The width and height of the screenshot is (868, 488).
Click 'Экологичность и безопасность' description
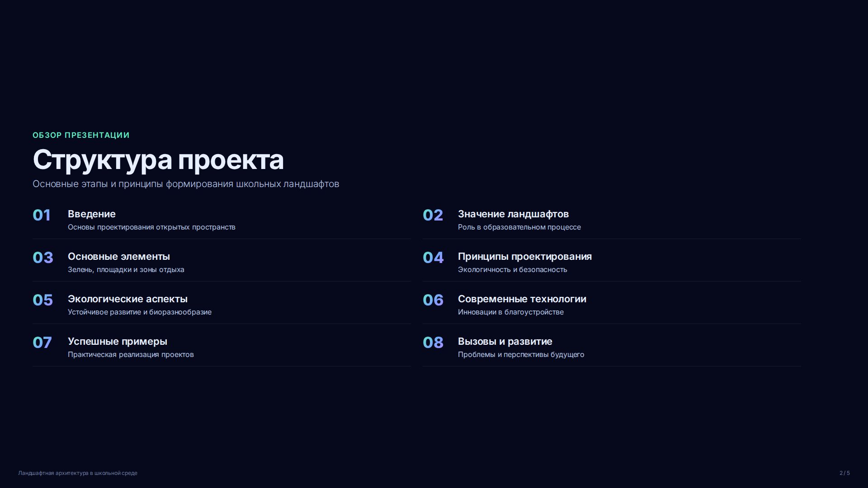tap(512, 270)
